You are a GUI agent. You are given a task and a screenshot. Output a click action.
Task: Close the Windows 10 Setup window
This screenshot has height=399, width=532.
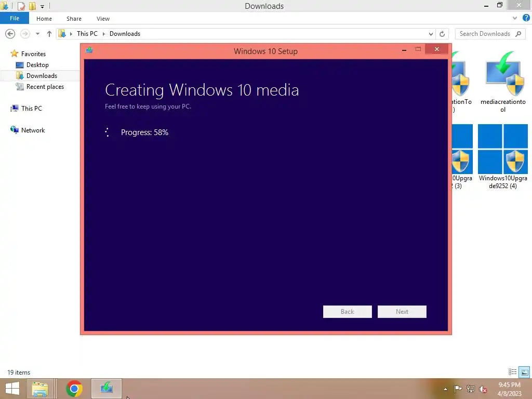436,49
